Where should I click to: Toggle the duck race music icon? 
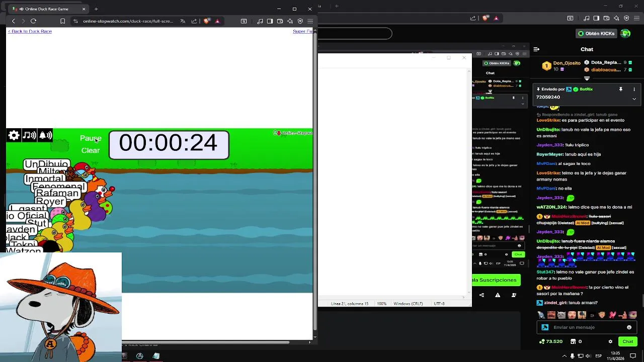coord(30,135)
